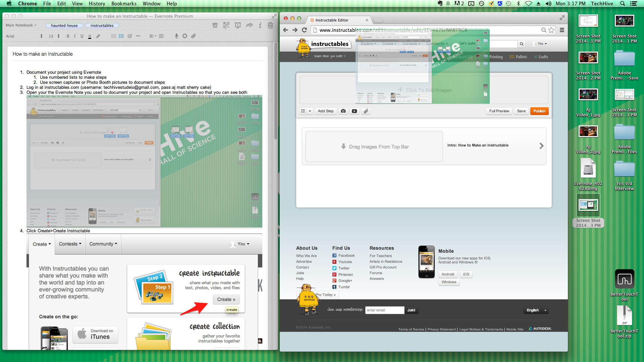Insert a table in the Evernote note
Image resolution: width=644 pixels, height=362 pixels.
point(161,36)
